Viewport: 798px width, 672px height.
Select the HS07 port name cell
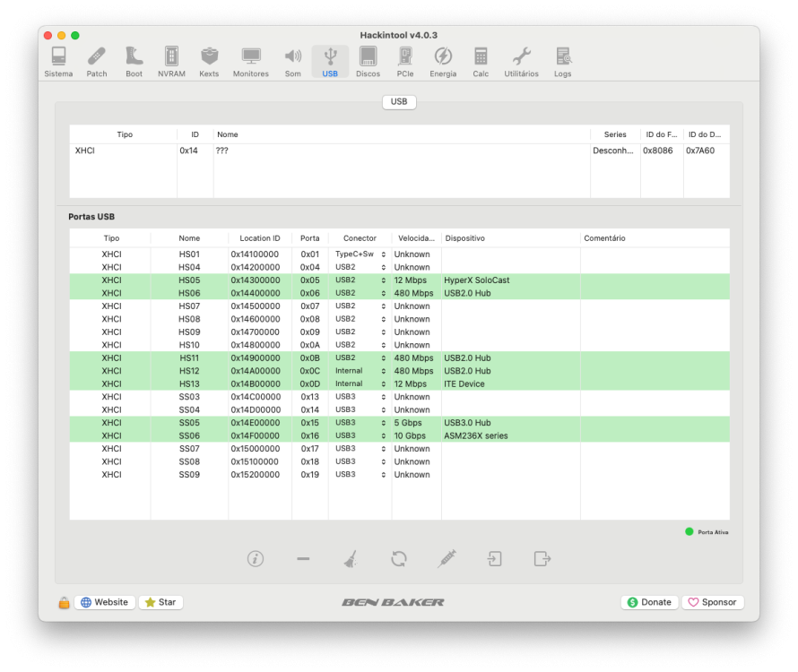coord(189,306)
